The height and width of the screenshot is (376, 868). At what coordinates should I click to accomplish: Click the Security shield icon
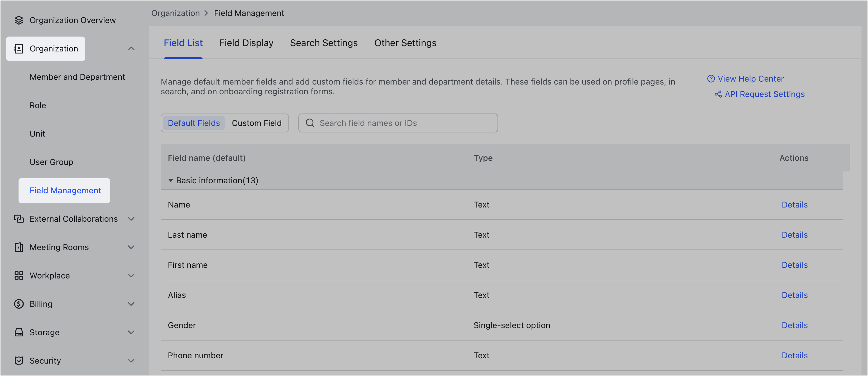point(19,361)
